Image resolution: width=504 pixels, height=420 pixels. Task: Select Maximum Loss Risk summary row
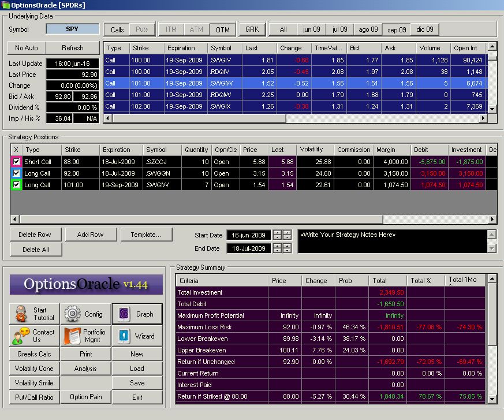coord(330,327)
